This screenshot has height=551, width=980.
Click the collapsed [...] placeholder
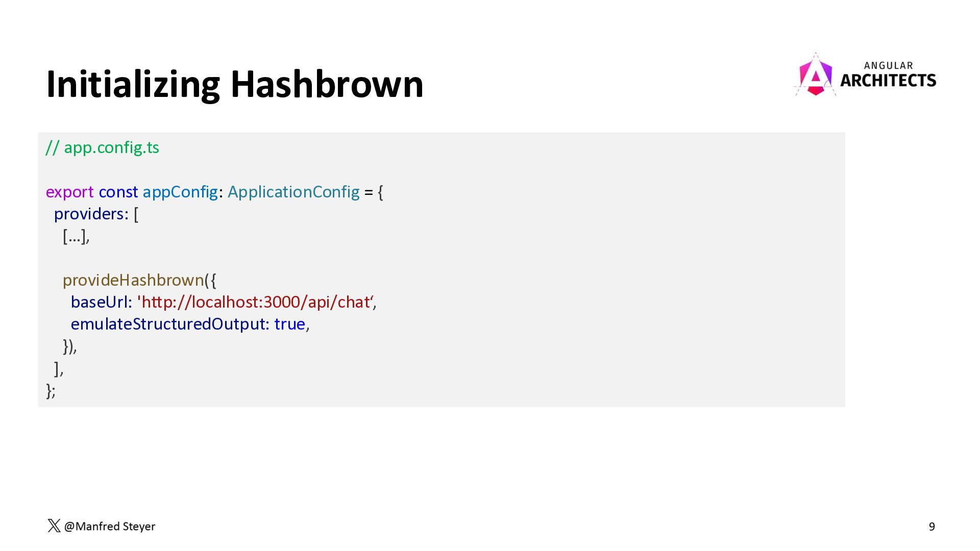76,236
